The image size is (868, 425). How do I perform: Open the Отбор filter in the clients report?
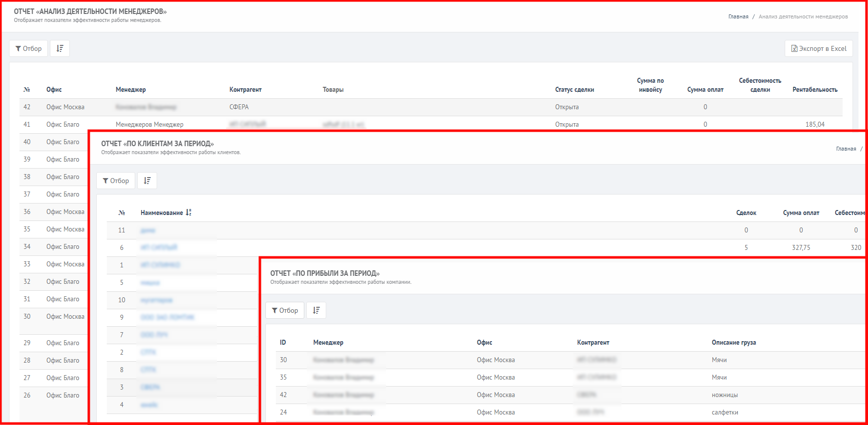click(116, 181)
